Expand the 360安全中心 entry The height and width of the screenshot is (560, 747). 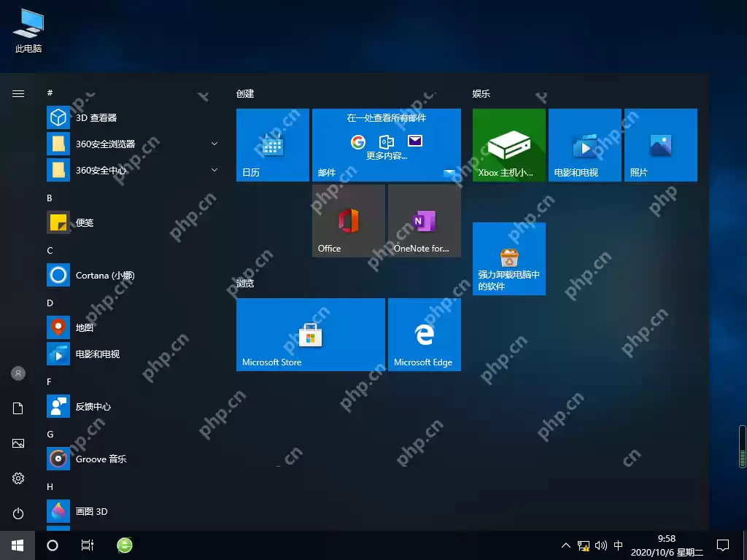(214, 170)
